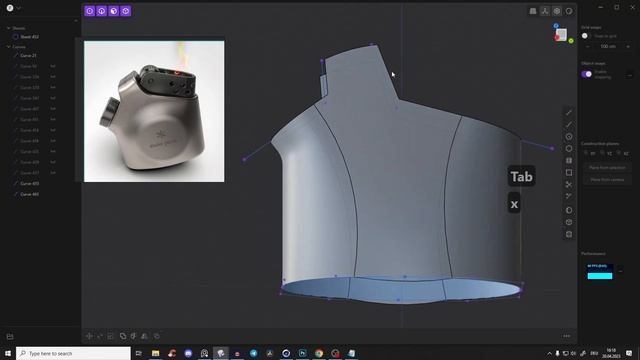Toggle Enable snapping switch

(587, 74)
